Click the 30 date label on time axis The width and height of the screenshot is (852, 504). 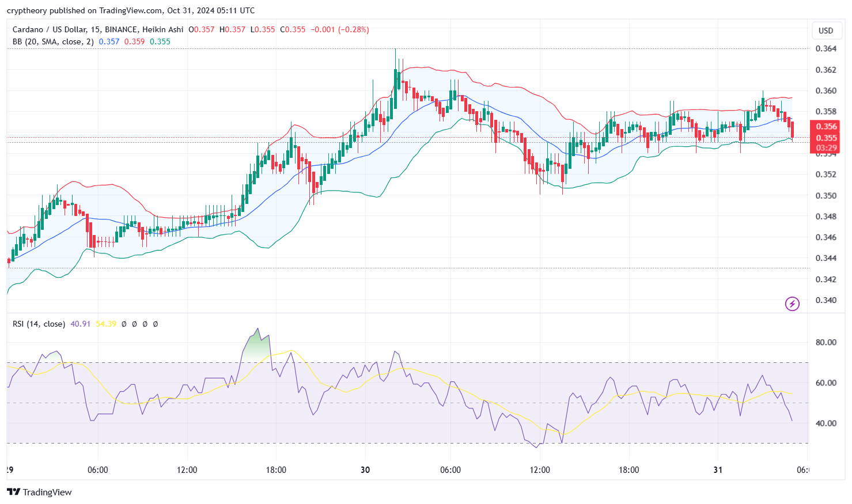(365, 470)
